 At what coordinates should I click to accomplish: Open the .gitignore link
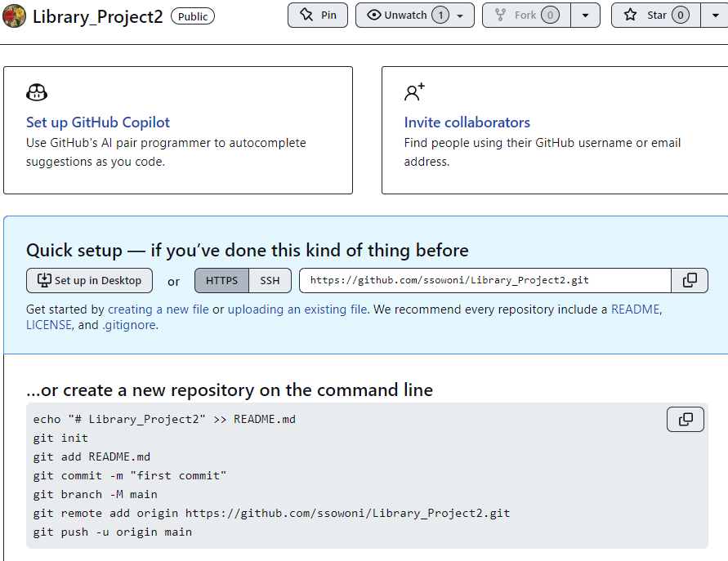click(x=129, y=325)
